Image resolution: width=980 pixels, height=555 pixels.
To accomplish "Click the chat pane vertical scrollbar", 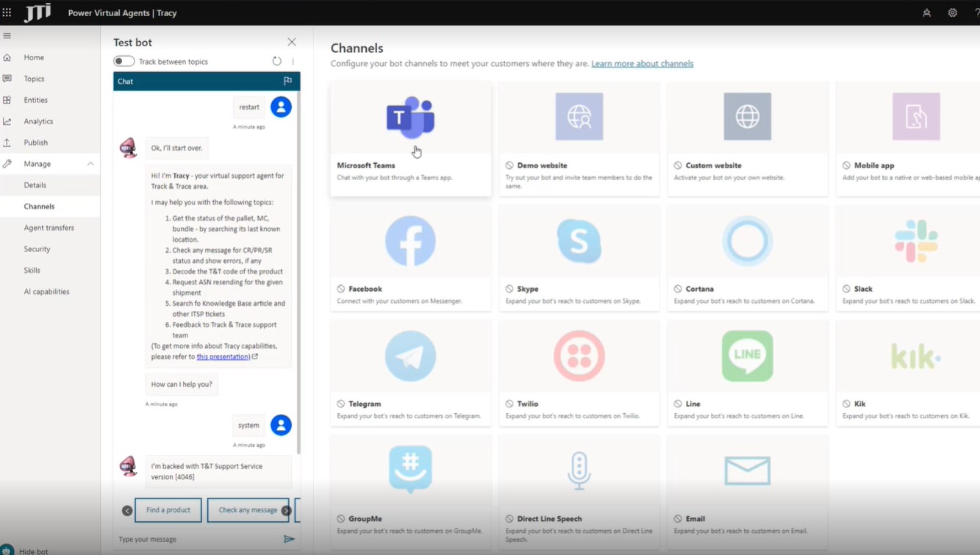I will click(x=298, y=272).
